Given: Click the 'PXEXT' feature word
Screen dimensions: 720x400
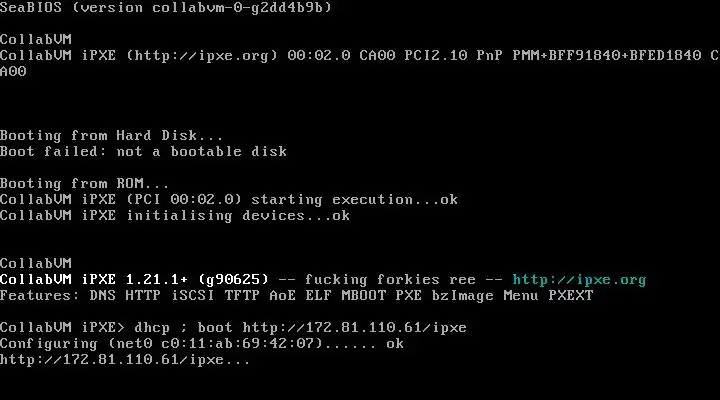Looking at the screenshot, I should coord(571,296).
